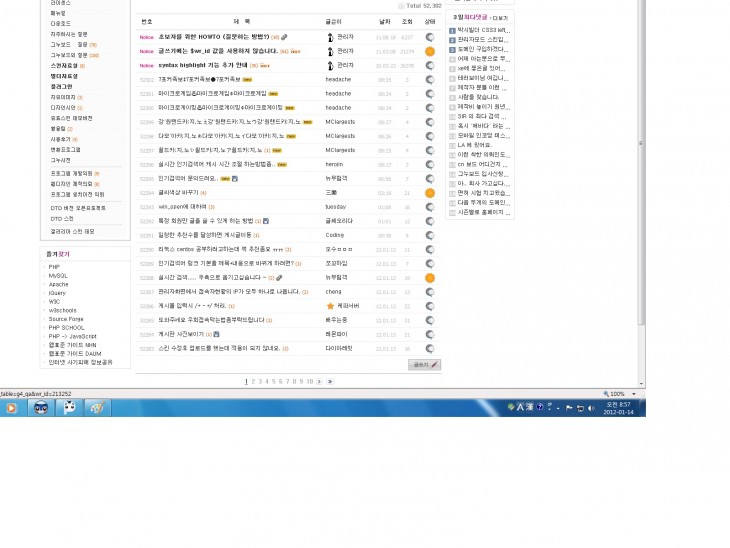Image resolution: width=730 pixels, height=548 pixels.
Task: Click the write post pencil button
Action: 424,365
